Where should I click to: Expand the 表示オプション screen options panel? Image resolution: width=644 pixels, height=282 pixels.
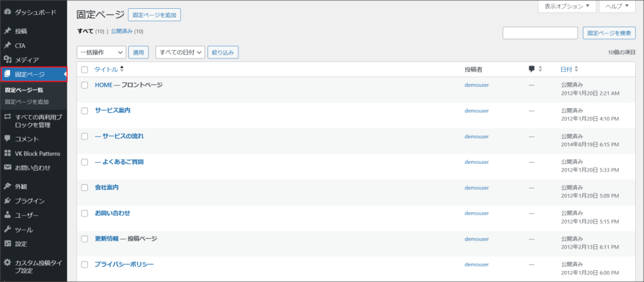tap(567, 6)
